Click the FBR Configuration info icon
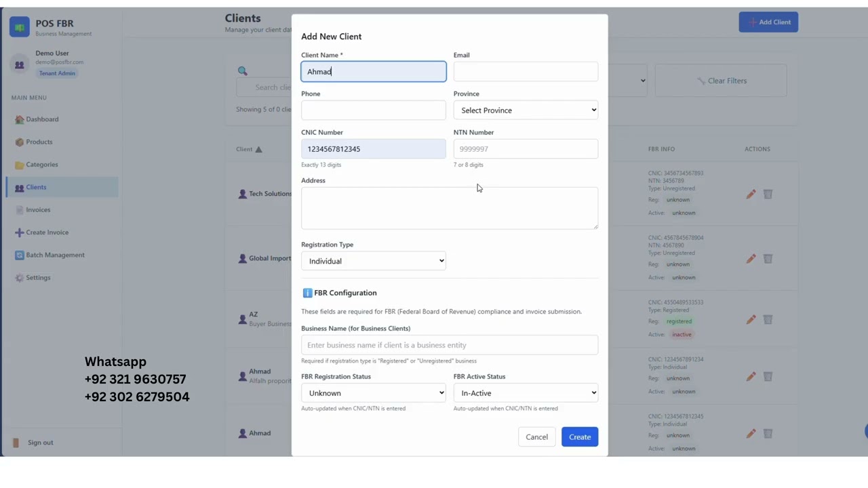868x488 pixels. pyautogui.click(x=307, y=293)
